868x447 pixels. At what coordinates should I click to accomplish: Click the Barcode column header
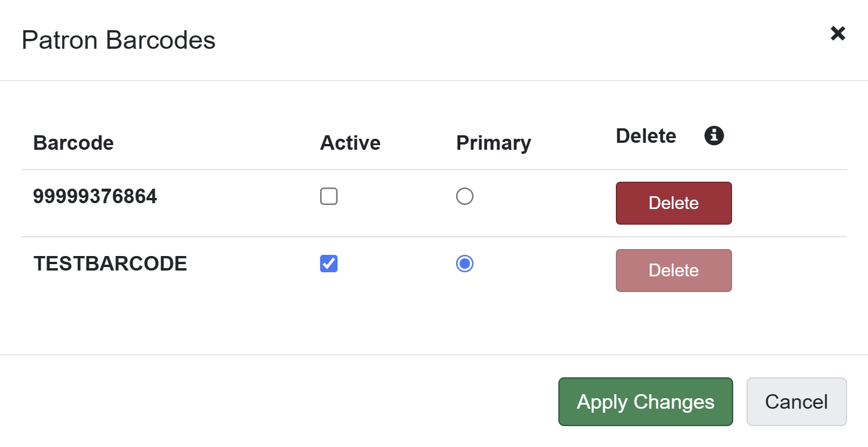tap(73, 143)
